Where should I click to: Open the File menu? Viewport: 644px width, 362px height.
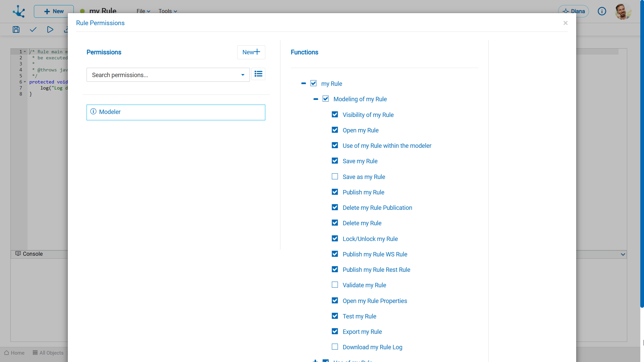click(x=143, y=11)
